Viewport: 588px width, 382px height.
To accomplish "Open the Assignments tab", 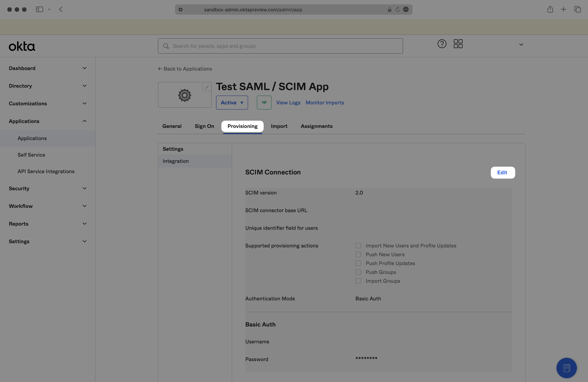I will (x=316, y=126).
